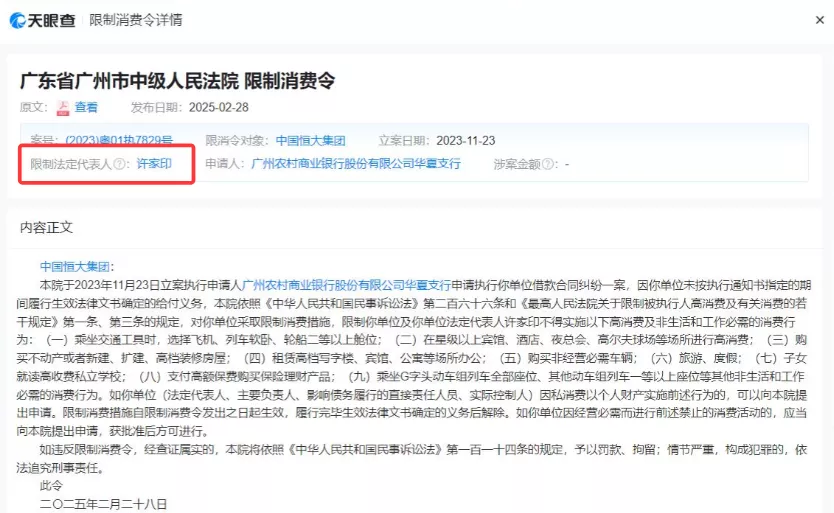Click applicant 广州农村商业银行 link in info panel
This screenshot has width=834, height=513.
coord(355,164)
